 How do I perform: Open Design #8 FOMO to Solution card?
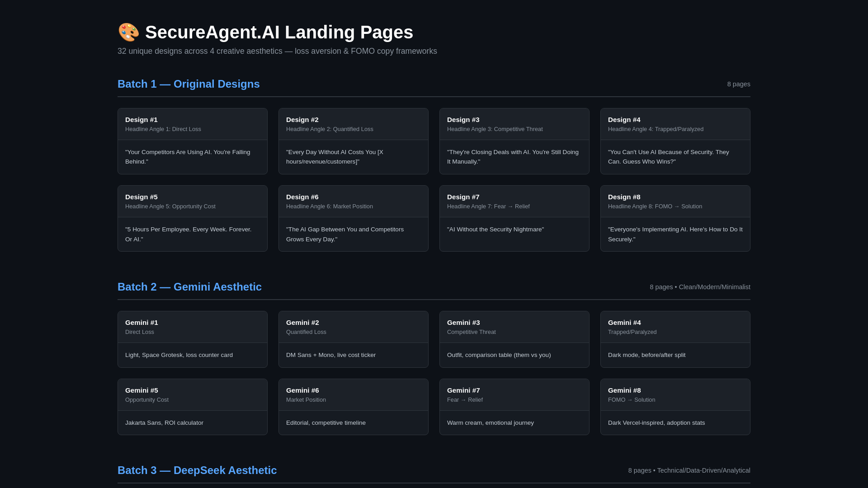coord(675,218)
